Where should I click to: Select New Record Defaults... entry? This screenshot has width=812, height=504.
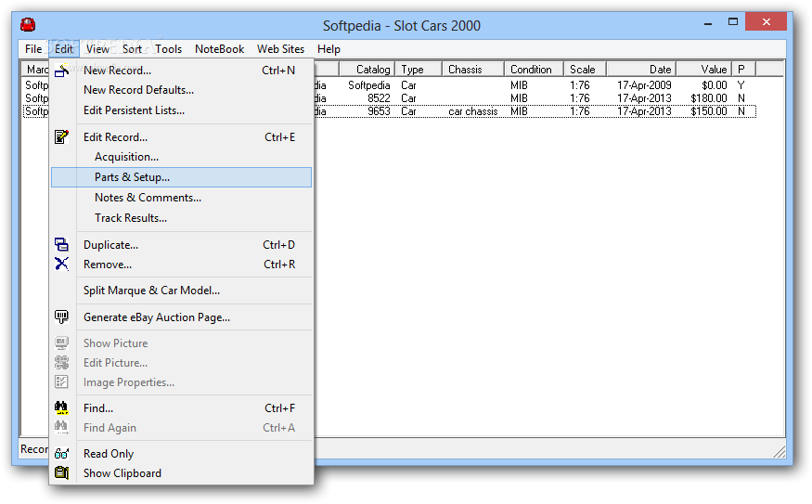coord(181,90)
